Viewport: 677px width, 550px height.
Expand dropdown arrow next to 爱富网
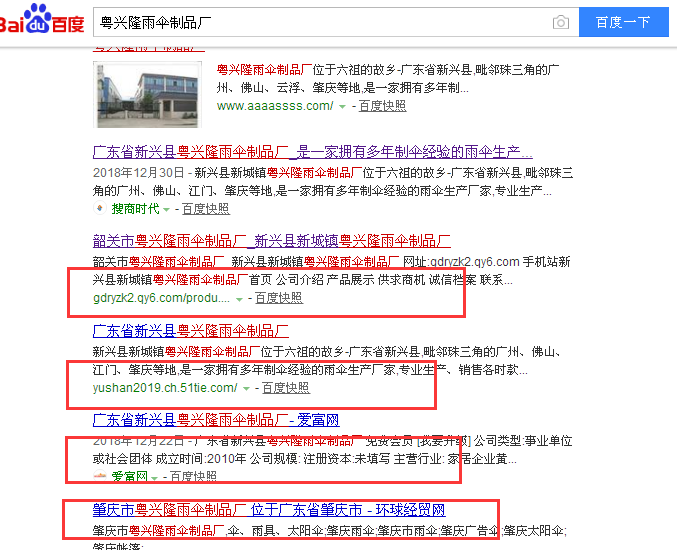pyautogui.click(x=154, y=478)
